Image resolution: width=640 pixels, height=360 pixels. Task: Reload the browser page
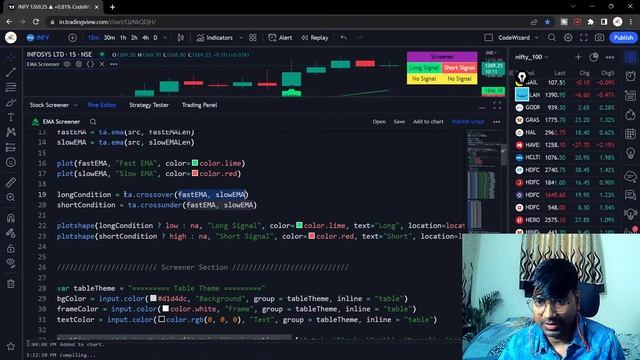coord(36,22)
